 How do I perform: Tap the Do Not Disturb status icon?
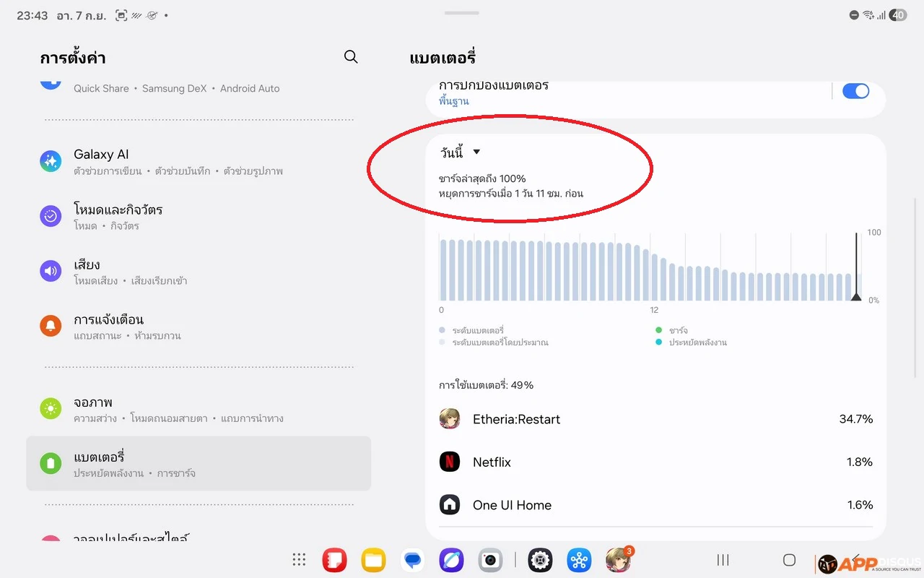(855, 15)
